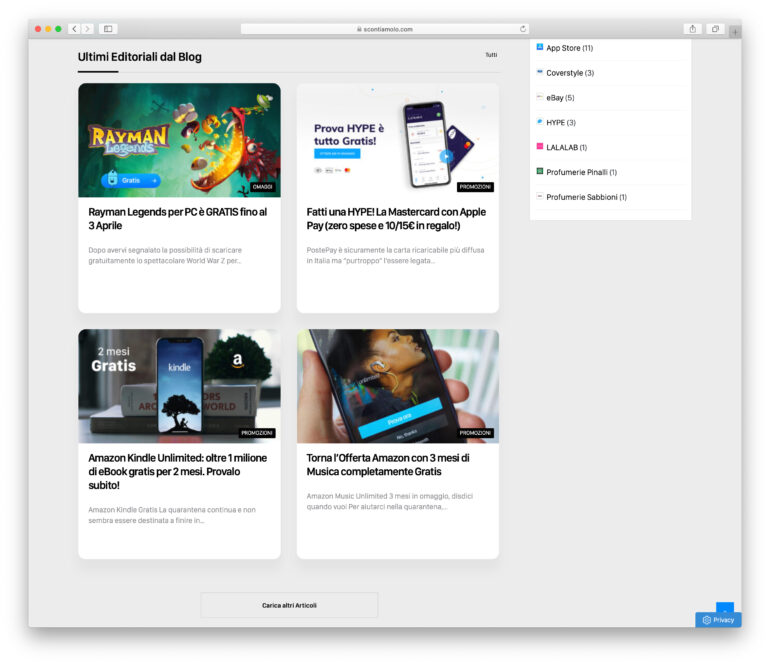The image size is (770, 665).
Task: Open the Torna l'Offerta Amazon article title
Action: tap(388, 465)
